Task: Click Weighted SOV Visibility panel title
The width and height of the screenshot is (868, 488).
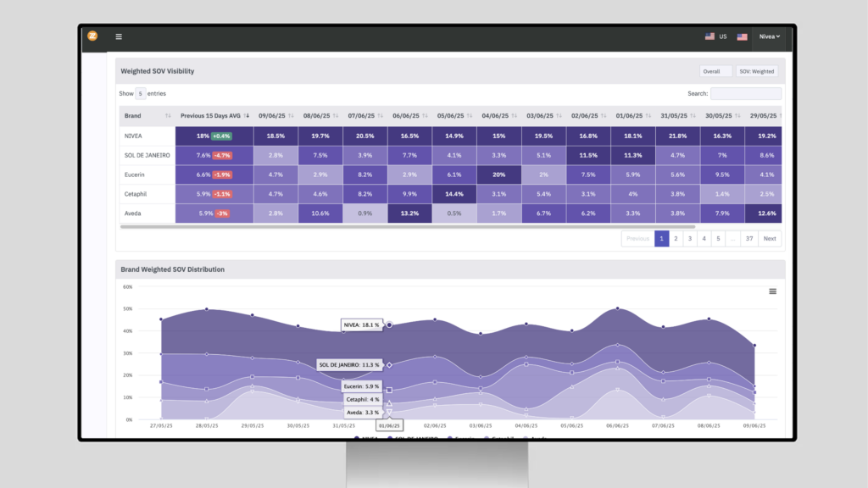Action: 157,71
